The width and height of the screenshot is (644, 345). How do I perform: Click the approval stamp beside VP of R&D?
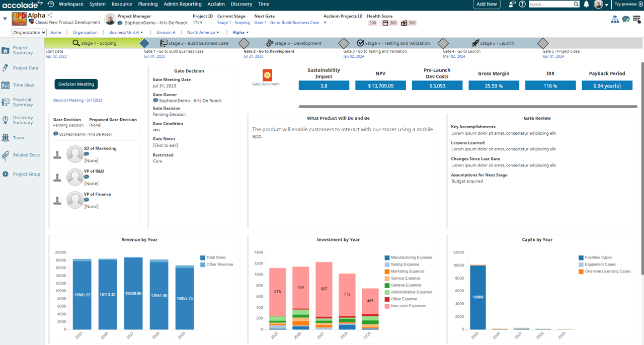click(x=57, y=178)
